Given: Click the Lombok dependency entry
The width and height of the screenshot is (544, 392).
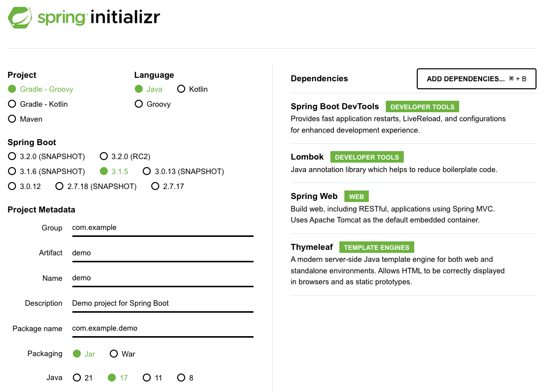Looking at the screenshot, I should coord(414,163).
